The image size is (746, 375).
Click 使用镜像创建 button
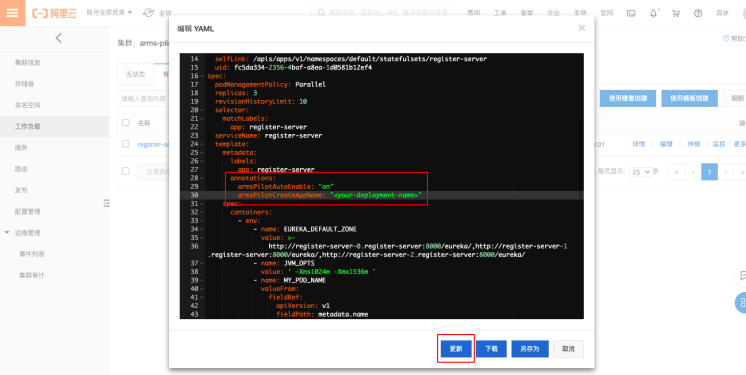[x=628, y=98]
